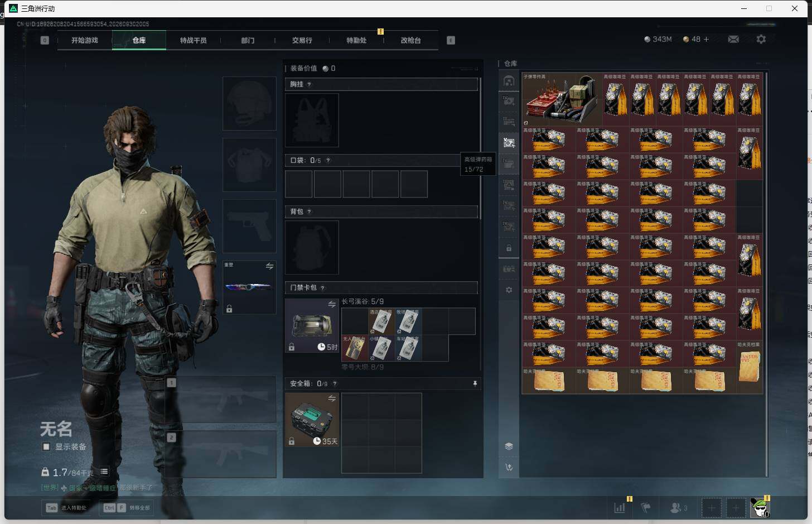Image resolution: width=812 pixels, height=524 pixels.
Task: Select the first warehouse container icon under 仓库
Action: (x=509, y=81)
